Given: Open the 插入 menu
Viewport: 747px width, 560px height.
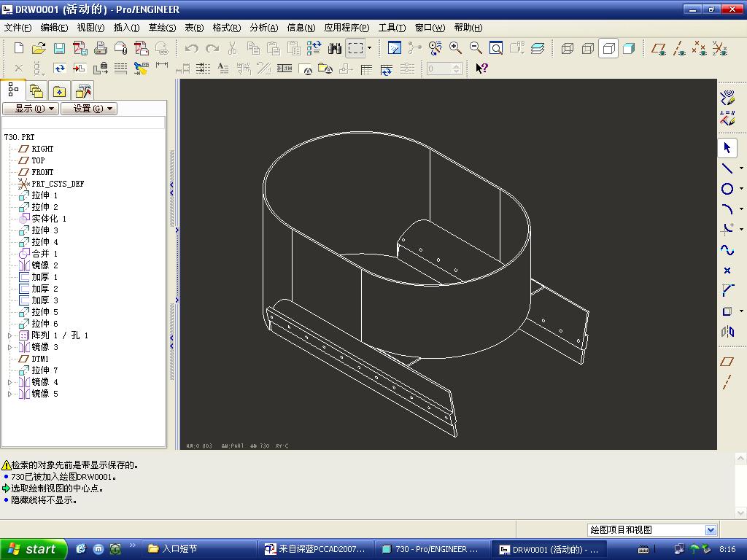Looking at the screenshot, I should tap(126, 28).
